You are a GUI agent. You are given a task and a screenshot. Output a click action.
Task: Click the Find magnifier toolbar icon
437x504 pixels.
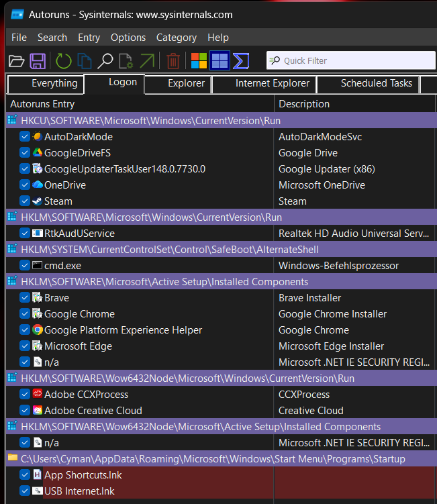pyautogui.click(x=105, y=61)
